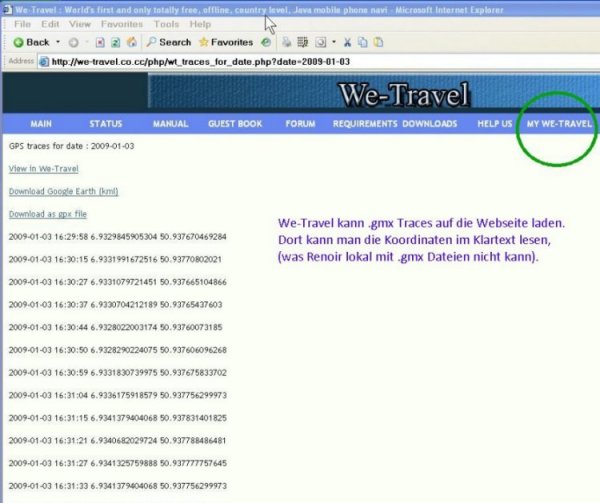Screen dimensions: 600x503
Task: Open HELP US in site navigation
Action: coord(494,124)
